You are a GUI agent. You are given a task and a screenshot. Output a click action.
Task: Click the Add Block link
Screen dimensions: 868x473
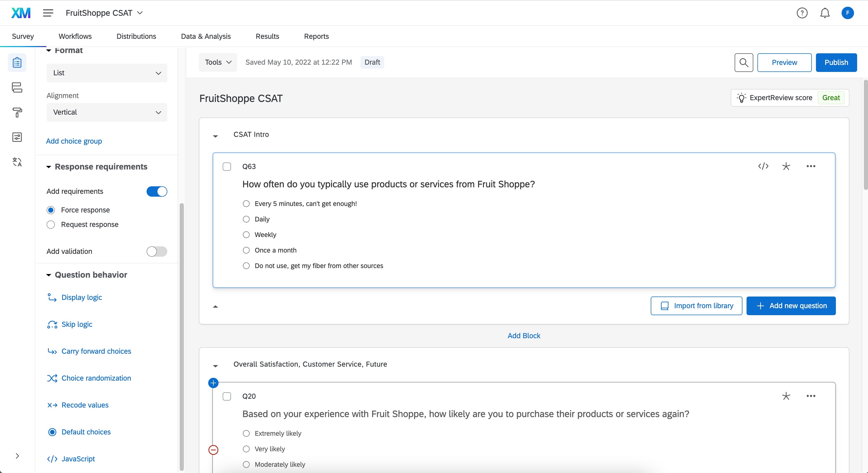click(524, 336)
